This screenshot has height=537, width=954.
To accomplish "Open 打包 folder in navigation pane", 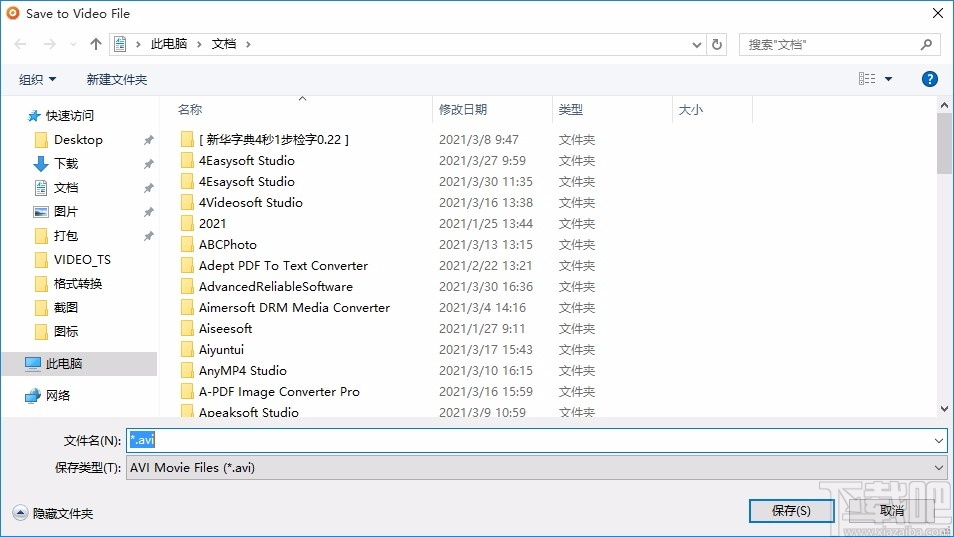I will coord(66,235).
